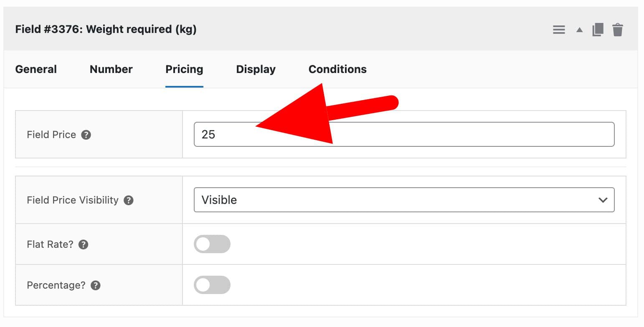This screenshot has height=327, width=644.
Task: Expand the Visible selection chevron
Action: click(603, 200)
